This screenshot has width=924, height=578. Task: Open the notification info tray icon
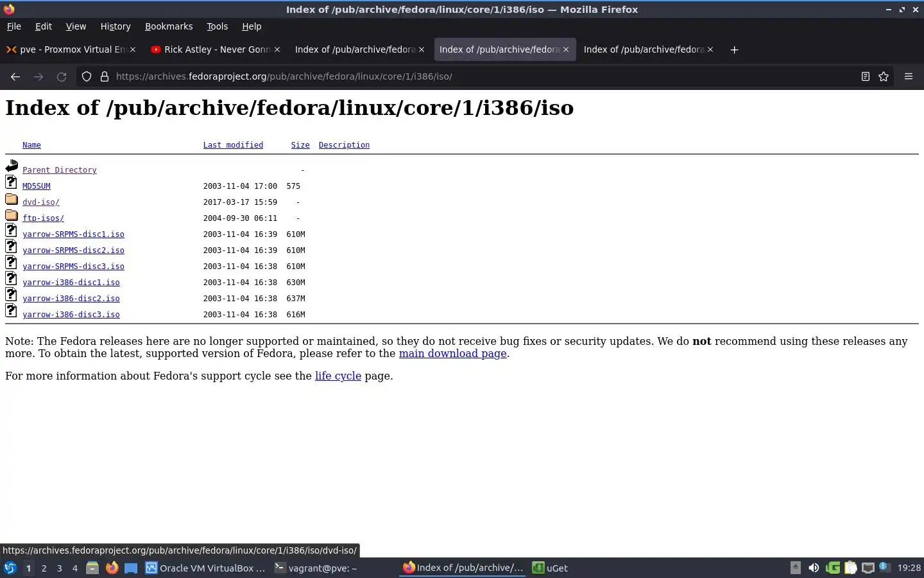click(x=884, y=567)
